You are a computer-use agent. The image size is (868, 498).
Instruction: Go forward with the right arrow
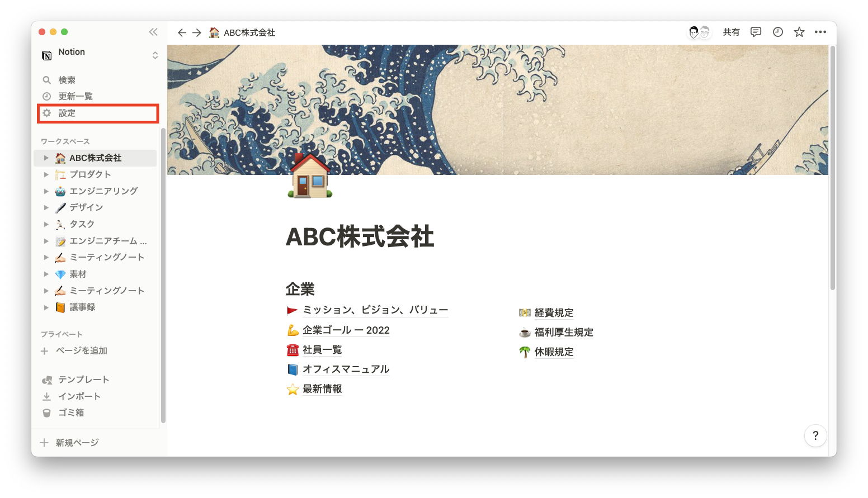point(197,32)
